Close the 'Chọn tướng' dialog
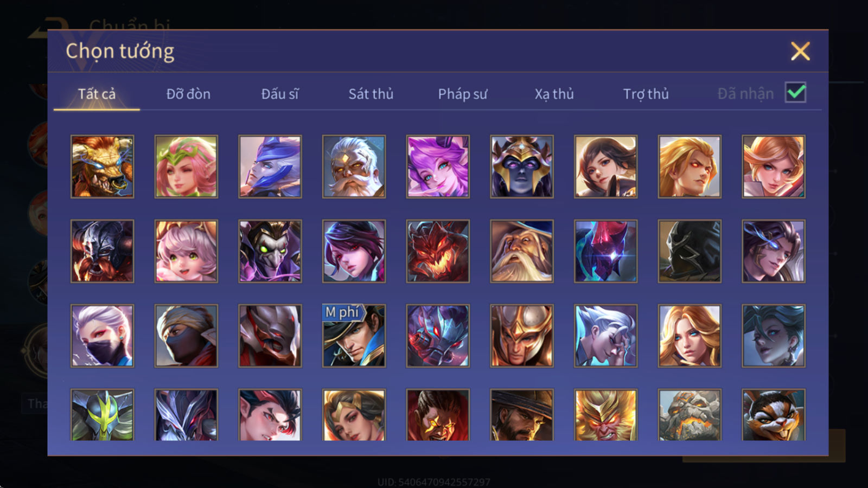 (800, 51)
